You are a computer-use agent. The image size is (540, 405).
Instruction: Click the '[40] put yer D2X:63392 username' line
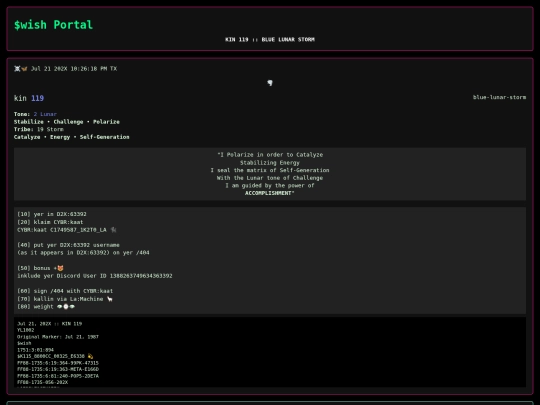coord(68,245)
